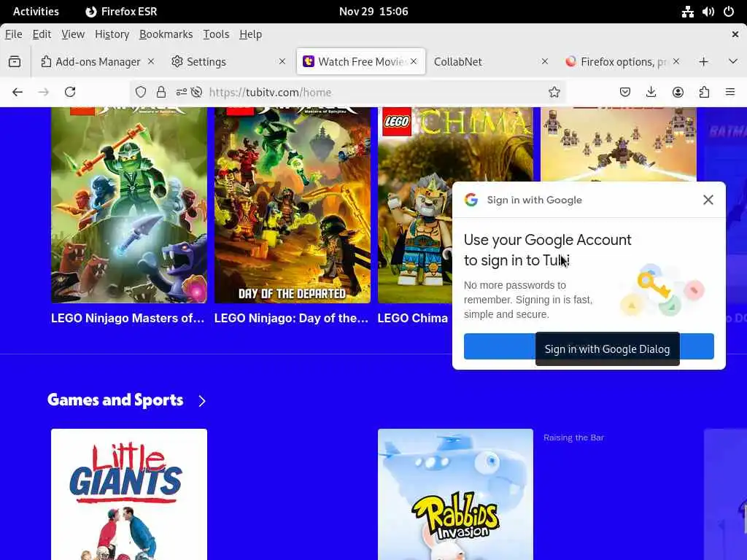
Task: Click the Raising the Bar placeholder
Action: 573,437
